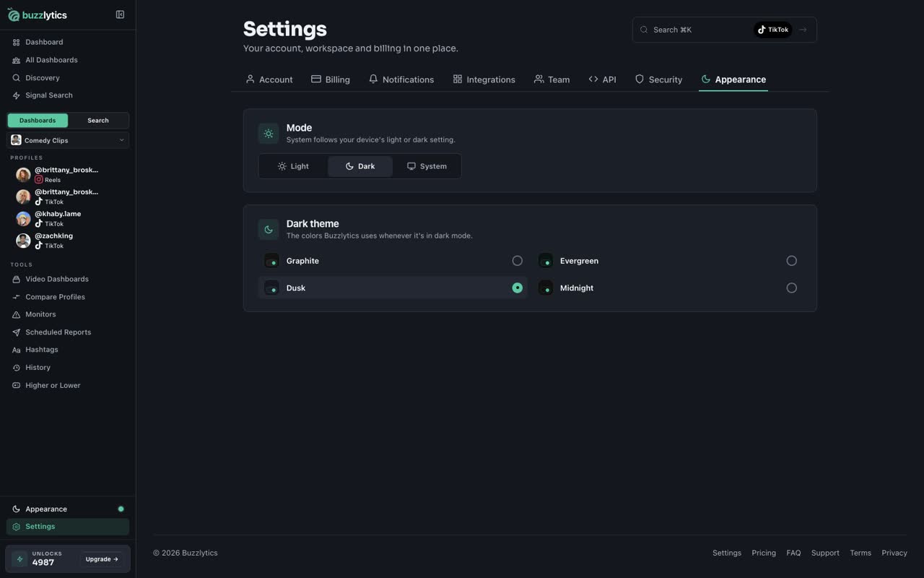The height and width of the screenshot is (578, 924).
Task: Switch the sidebar toggle to Search
Action: click(x=98, y=121)
